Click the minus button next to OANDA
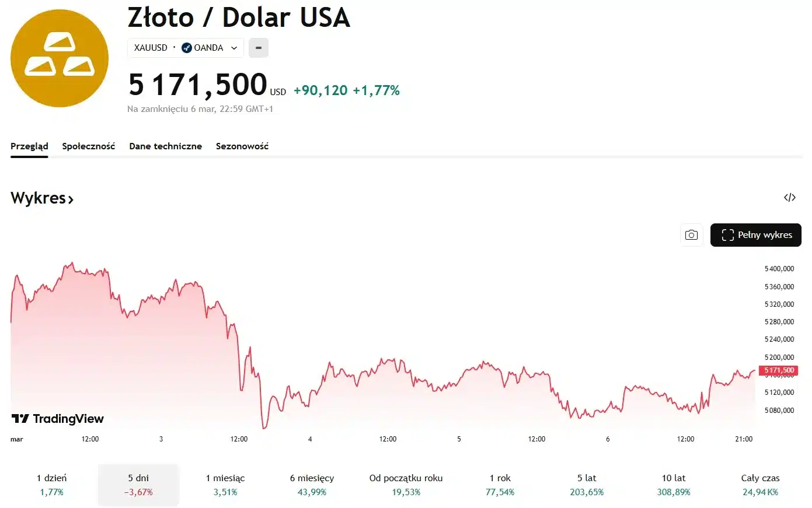812x508 pixels. click(259, 48)
